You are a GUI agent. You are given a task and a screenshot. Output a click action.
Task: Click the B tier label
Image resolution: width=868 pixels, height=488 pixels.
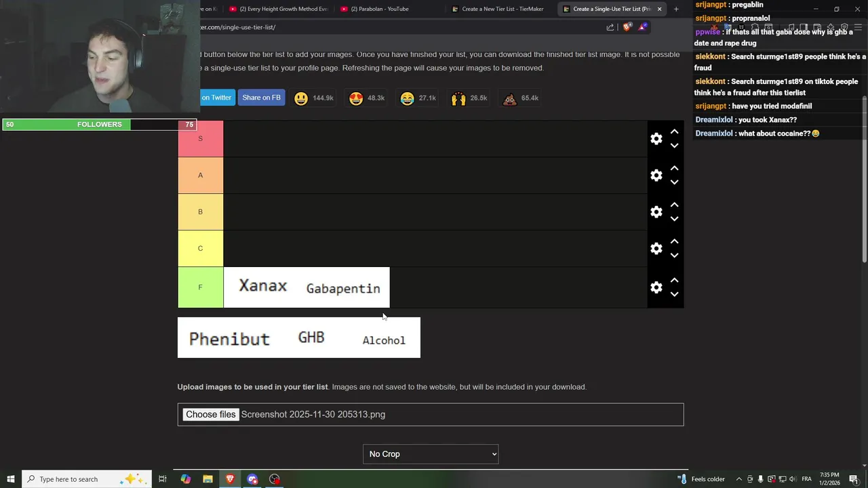pos(200,212)
